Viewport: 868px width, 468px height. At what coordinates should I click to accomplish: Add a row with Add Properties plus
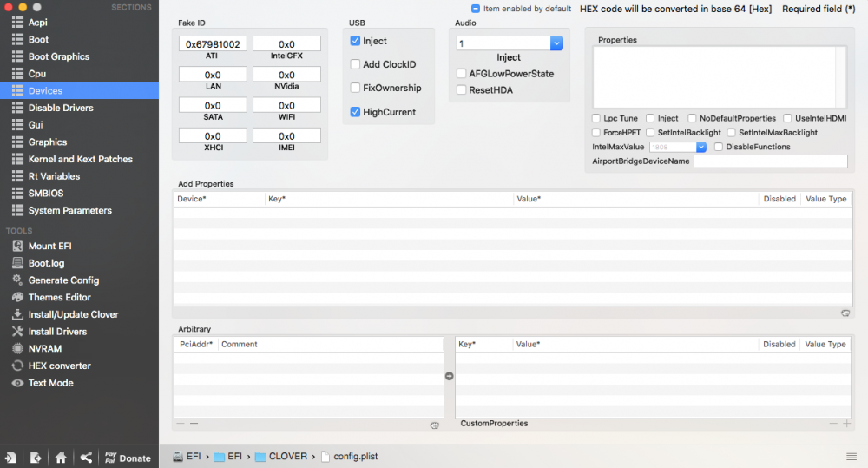coord(194,313)
